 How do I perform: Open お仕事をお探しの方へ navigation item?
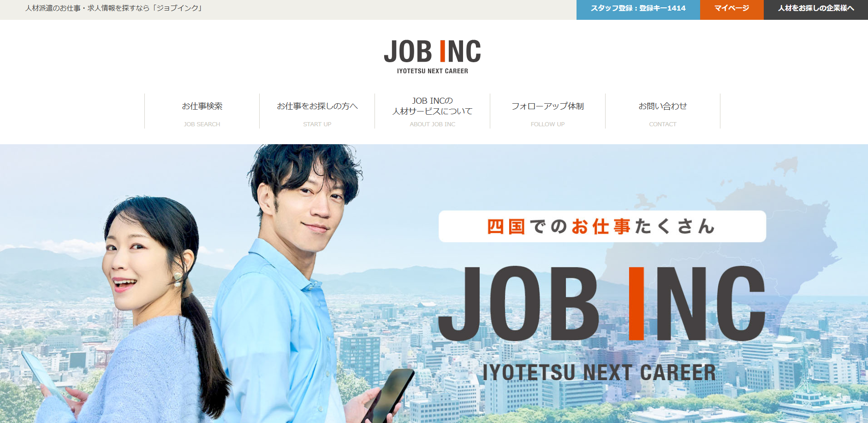tap(317, 111)
